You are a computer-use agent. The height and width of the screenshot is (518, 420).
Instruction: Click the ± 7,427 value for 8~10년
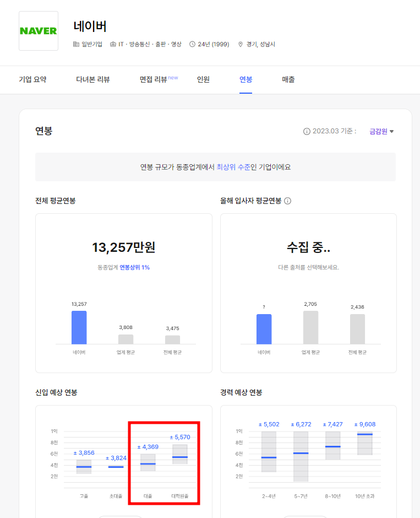332,424
